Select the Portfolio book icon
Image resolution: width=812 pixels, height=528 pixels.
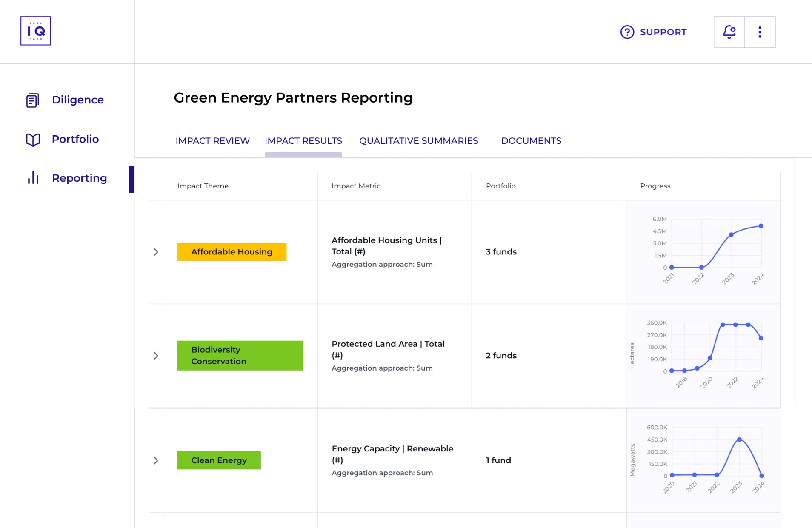click(33, 140)
